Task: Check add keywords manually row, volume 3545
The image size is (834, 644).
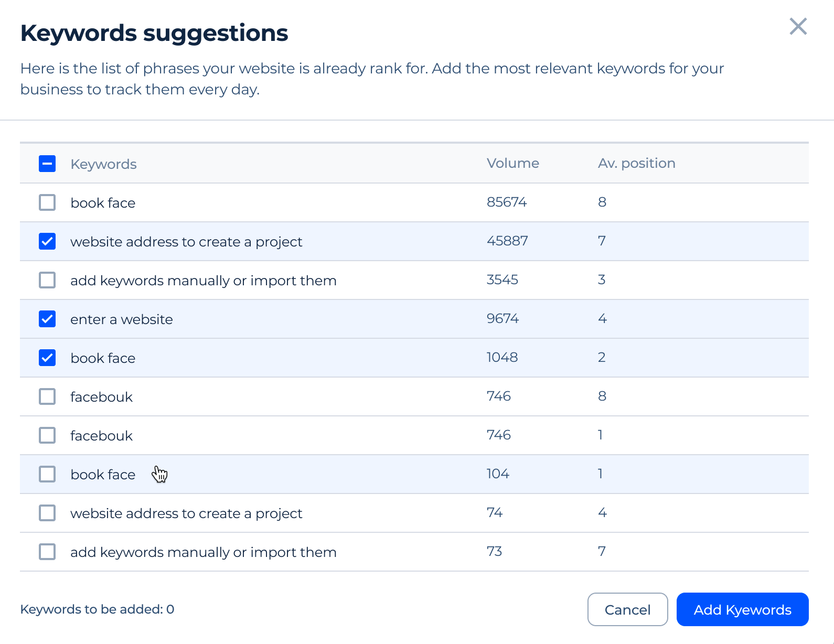Action: pos(47,280)
